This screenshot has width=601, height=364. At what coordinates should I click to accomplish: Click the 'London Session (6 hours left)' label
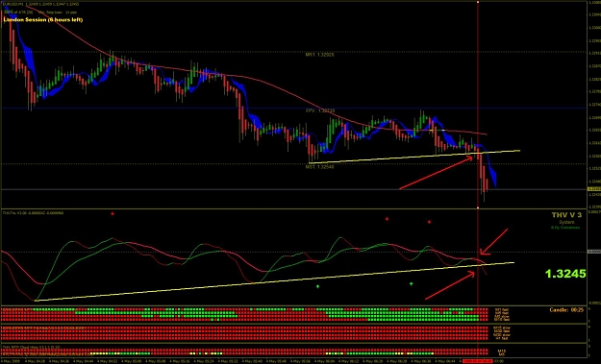[x=43, y=20]
